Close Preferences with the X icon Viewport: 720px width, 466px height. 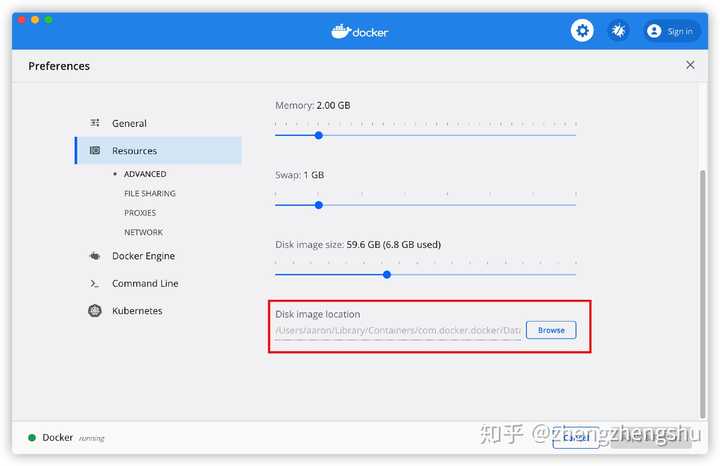click(690, 65)
